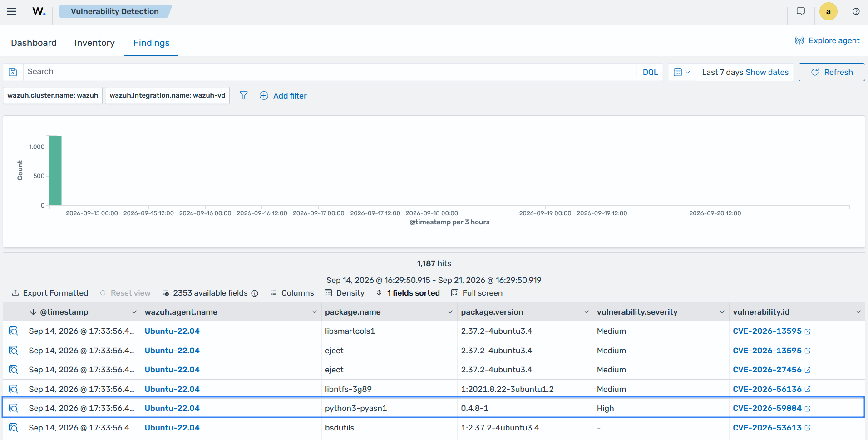The image size is (868, 440).
Task: Click the help question mark icon
Action: tap(856, 11)
